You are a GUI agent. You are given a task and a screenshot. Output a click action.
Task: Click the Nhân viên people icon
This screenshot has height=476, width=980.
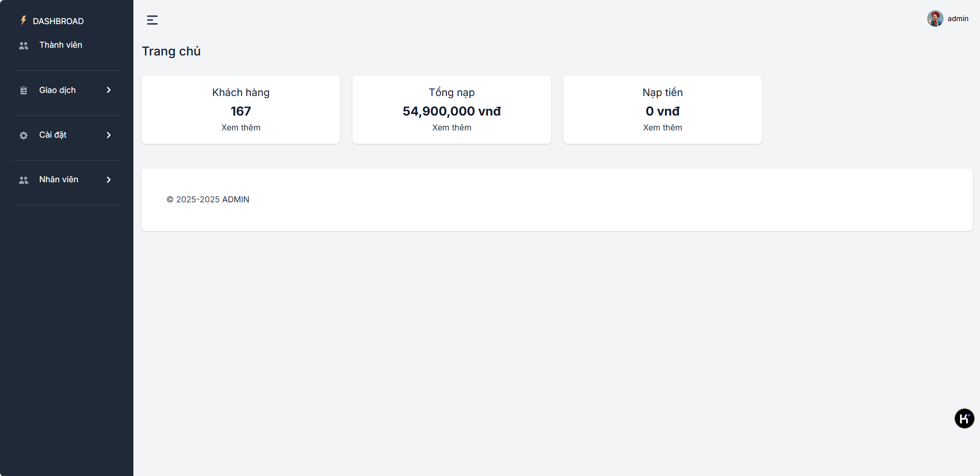(24, 180)
